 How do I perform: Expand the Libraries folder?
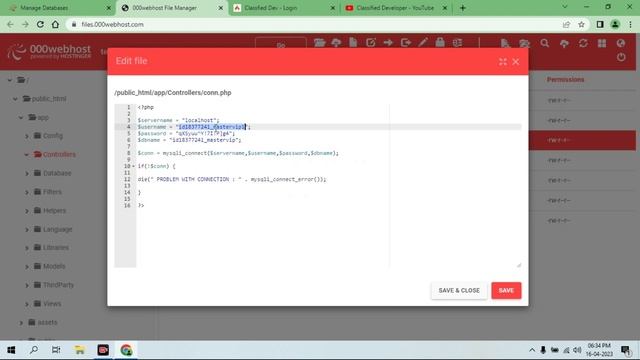click(27, 248)
